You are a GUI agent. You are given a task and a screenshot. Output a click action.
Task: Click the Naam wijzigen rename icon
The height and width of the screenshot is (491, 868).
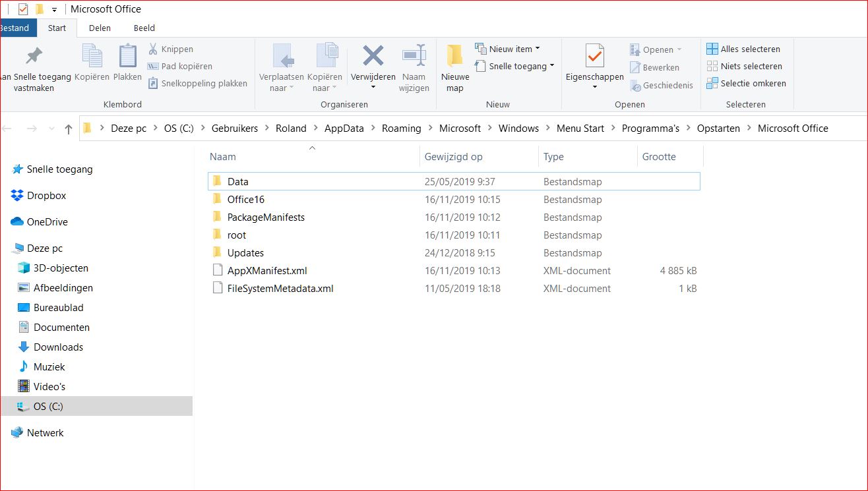click(x=414, y=57)
